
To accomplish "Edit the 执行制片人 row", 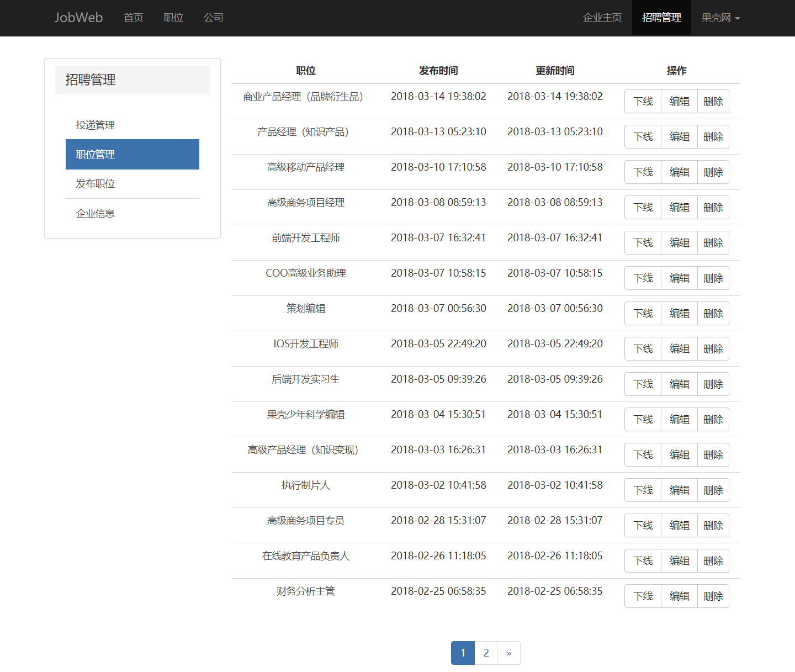I will [679, 490].
